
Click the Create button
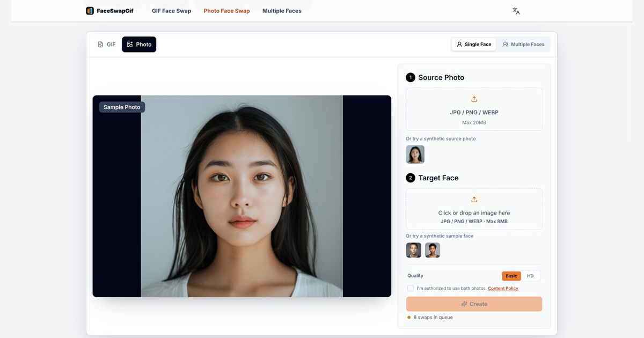474,304
